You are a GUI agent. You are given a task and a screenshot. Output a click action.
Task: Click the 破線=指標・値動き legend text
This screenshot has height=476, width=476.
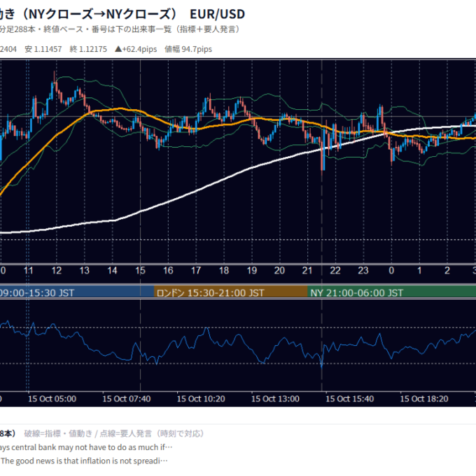tap(58, 433)
